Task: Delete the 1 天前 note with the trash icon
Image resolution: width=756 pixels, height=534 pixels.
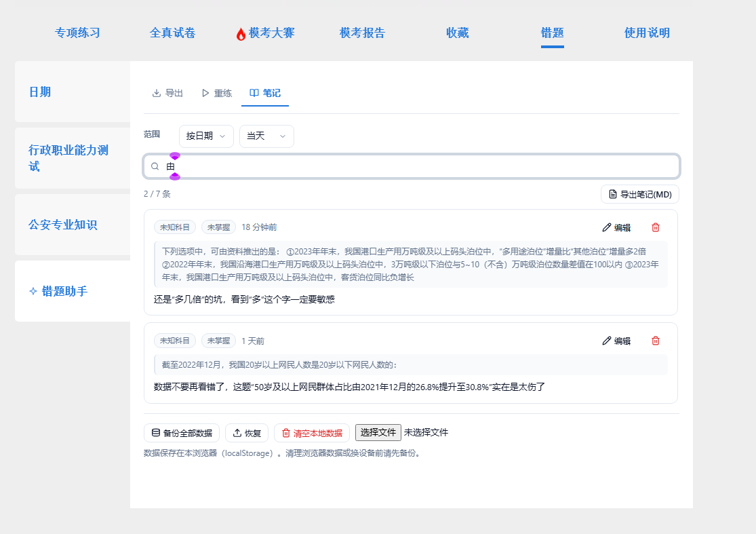Action: tap(655, 341)
